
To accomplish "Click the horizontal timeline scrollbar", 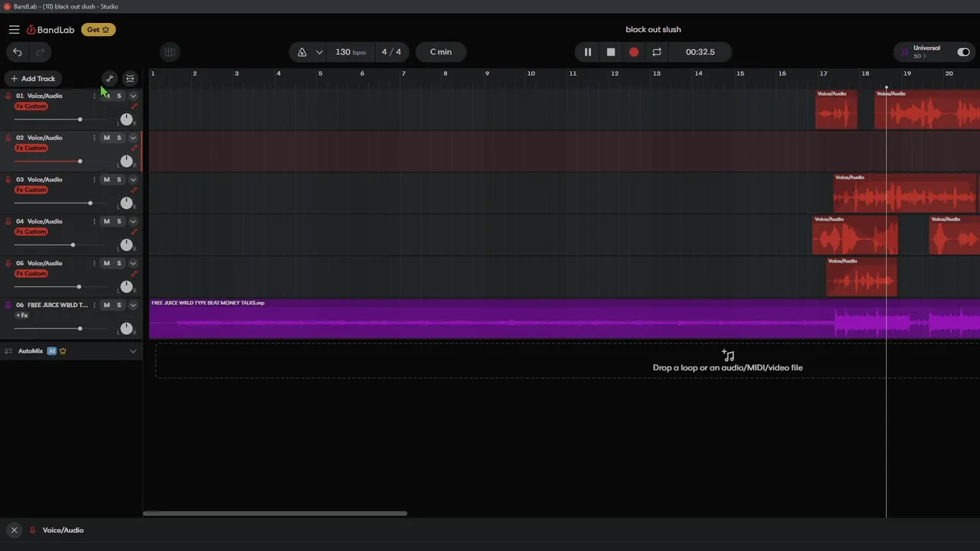I will (x=275, y=514).
